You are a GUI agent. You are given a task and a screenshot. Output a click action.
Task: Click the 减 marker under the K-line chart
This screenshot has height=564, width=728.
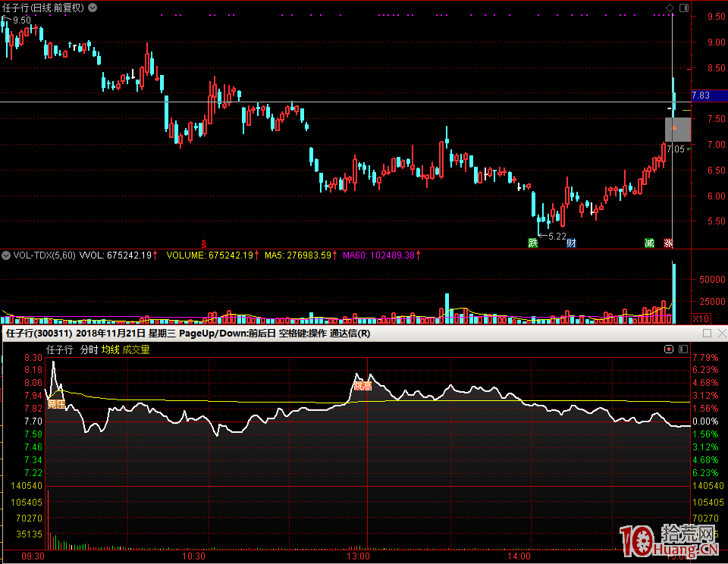click(649, 243)
